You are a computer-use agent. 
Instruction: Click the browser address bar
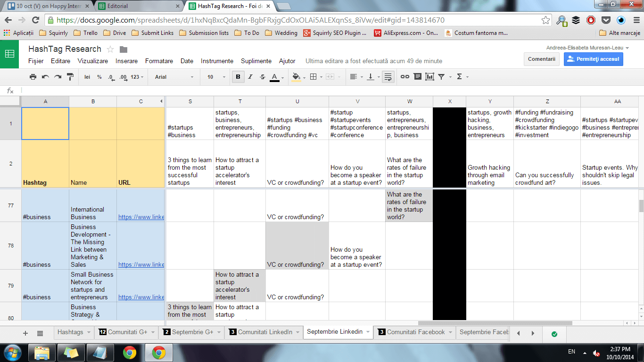click(x=297, y=20)
